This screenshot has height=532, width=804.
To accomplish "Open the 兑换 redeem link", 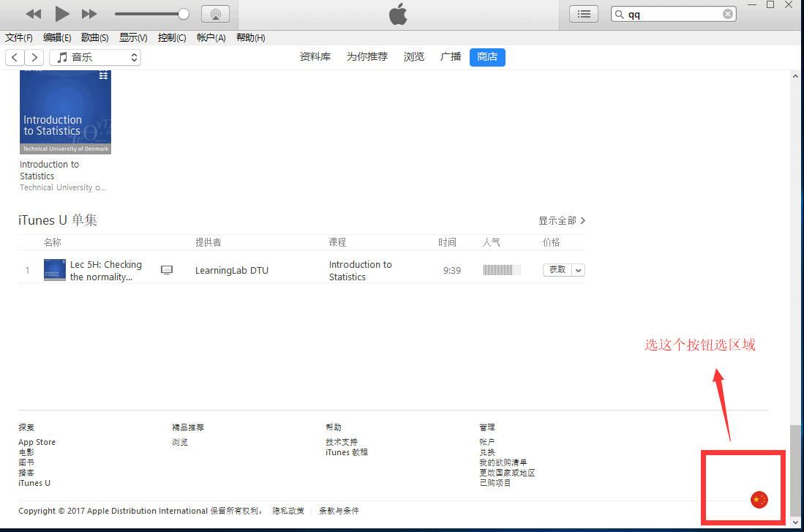I will (x=487, y=452).
